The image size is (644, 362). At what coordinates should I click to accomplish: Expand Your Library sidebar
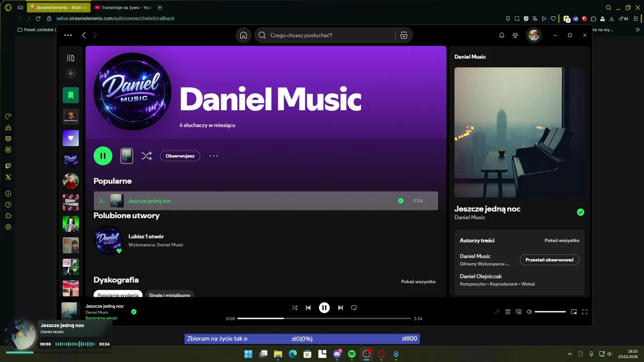pos(70,58)
